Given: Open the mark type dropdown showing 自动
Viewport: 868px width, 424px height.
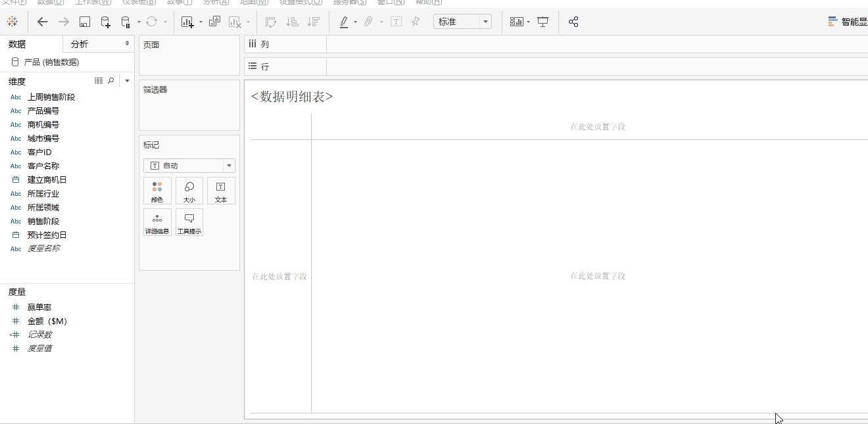Looking at the screenshot, I should click(189, 165).
